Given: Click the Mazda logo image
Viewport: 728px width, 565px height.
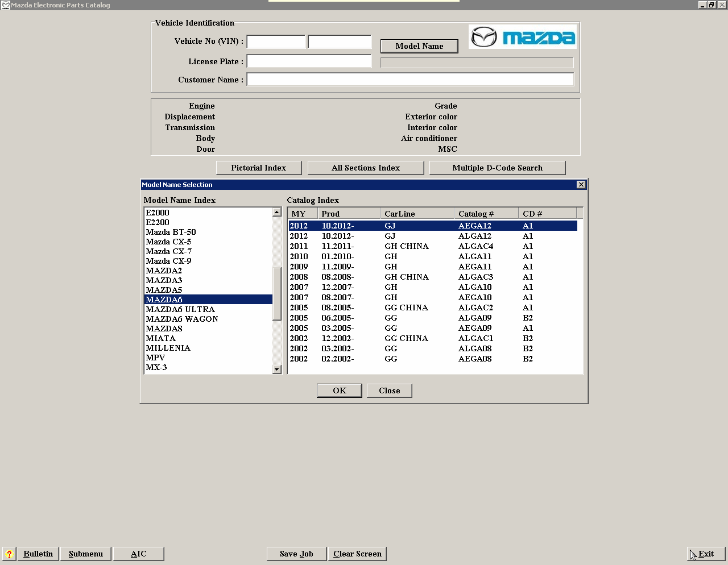Looking at the screenshot, I should click(522, 37).
